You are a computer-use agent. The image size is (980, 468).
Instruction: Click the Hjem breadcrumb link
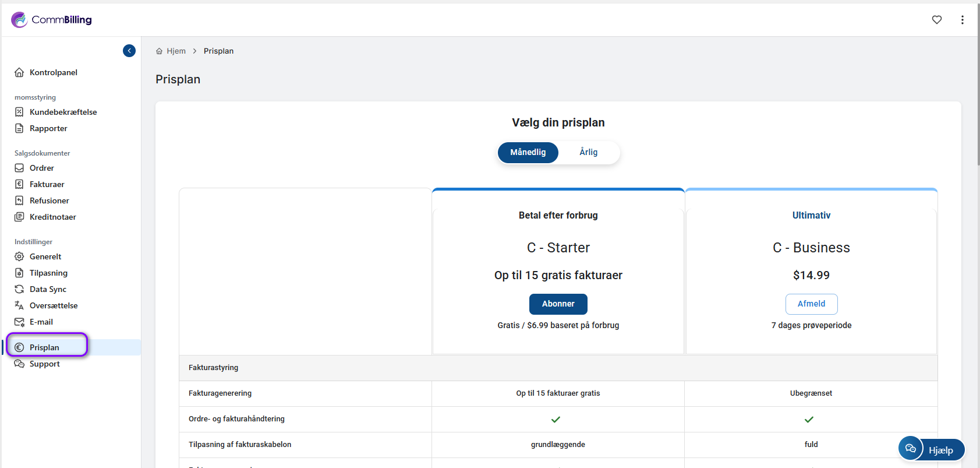(x=175, y=51)
